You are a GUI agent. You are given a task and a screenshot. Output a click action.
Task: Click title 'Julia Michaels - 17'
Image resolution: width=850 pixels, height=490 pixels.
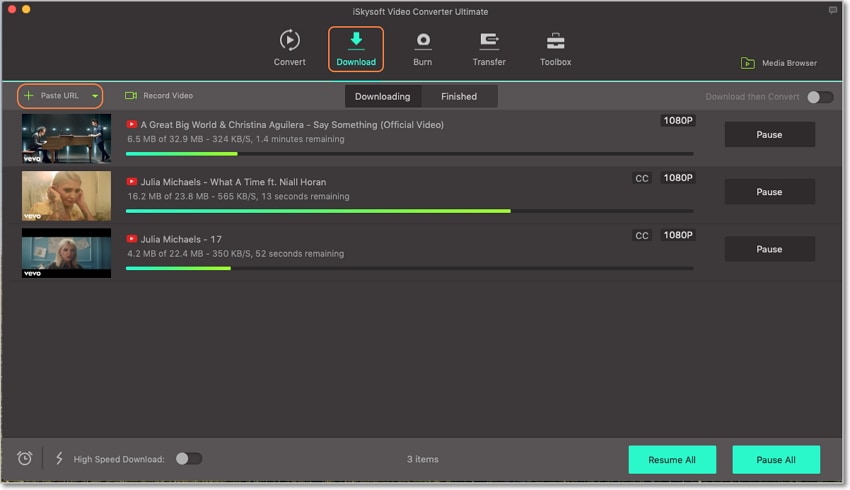coord(181,239)
